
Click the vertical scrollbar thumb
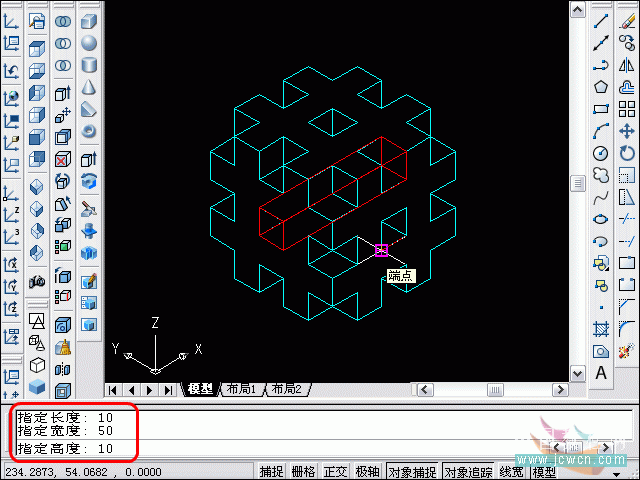pyautogui.click(x=578, y=183)
